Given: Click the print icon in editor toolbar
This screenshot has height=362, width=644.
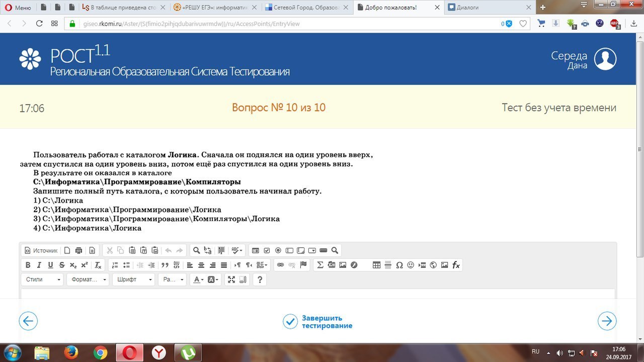Looking at the screenshot, I should point(78,250).
